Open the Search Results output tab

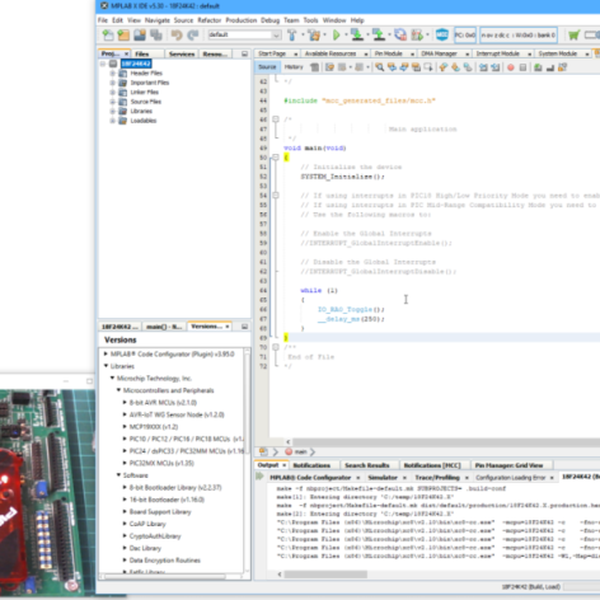click(368, 465)
